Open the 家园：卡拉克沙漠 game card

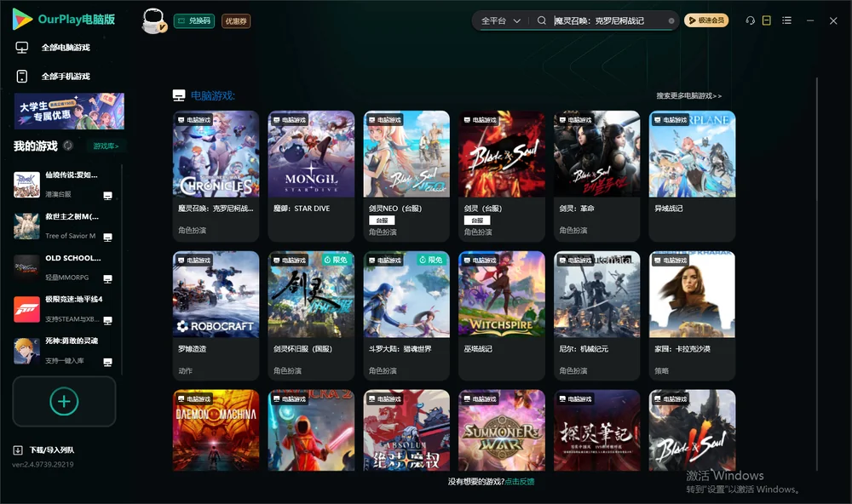(x=692, y=316)
